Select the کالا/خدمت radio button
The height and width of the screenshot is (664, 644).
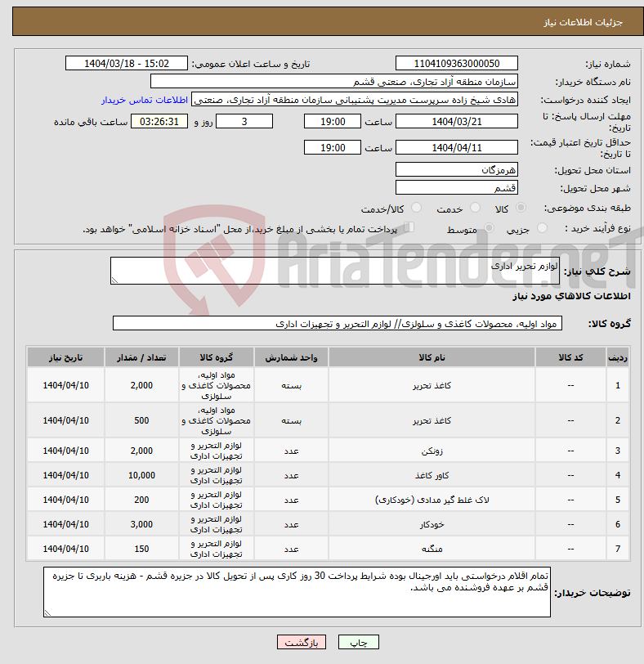(x=416, y=208)
